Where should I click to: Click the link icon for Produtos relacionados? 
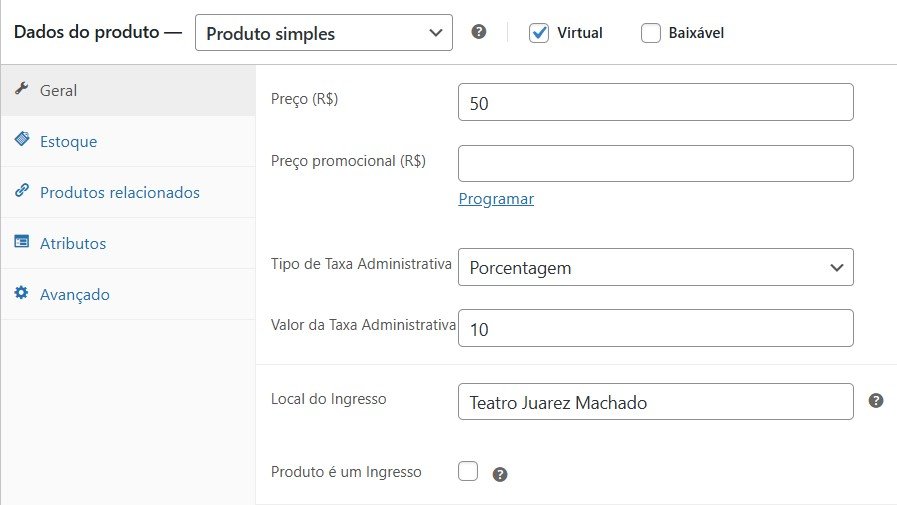pos(21,192)
